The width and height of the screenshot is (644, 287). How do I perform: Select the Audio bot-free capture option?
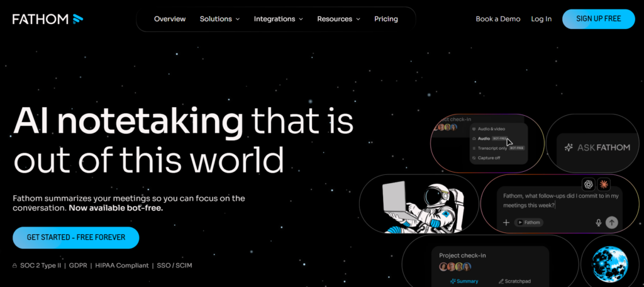pyautogui.click(x=491, y=138)
